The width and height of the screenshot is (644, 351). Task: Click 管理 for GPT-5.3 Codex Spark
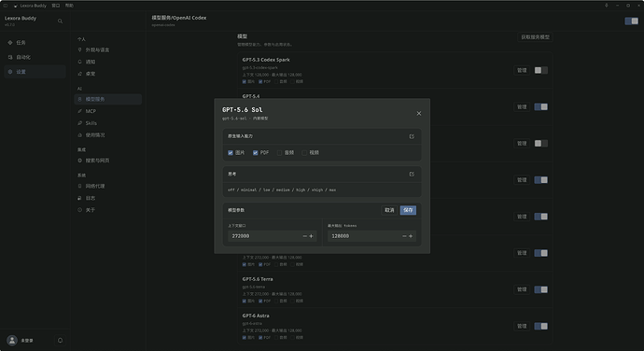[x=522, y=70]
